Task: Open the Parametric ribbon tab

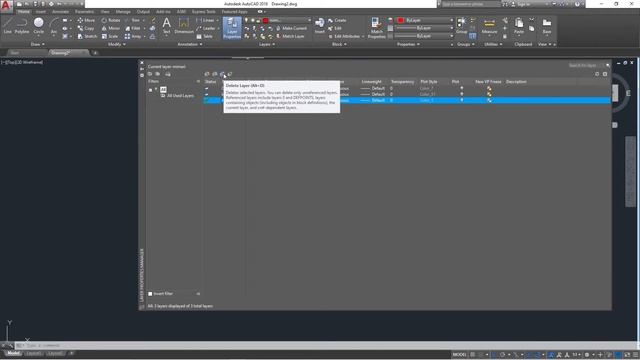Action: [x=84, y=12]
